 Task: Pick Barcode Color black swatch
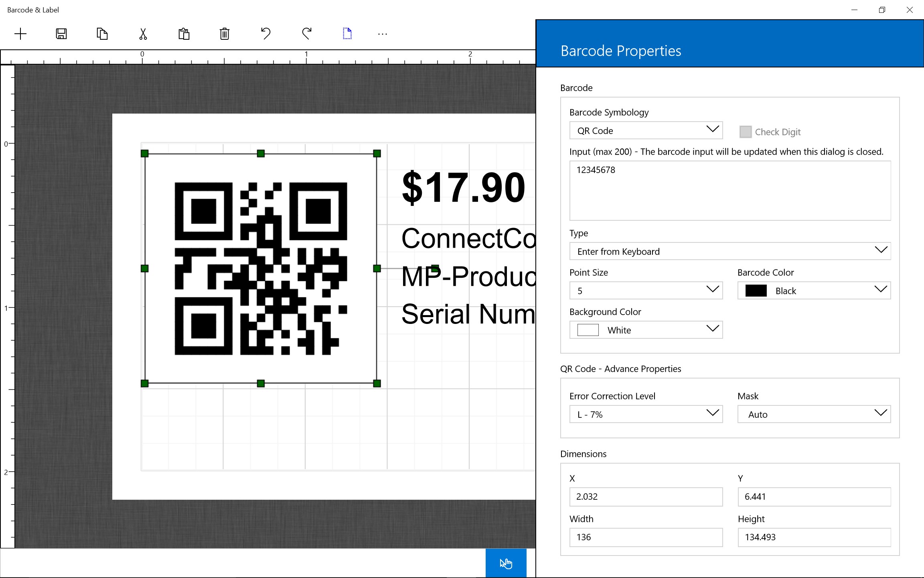[756, 291]
